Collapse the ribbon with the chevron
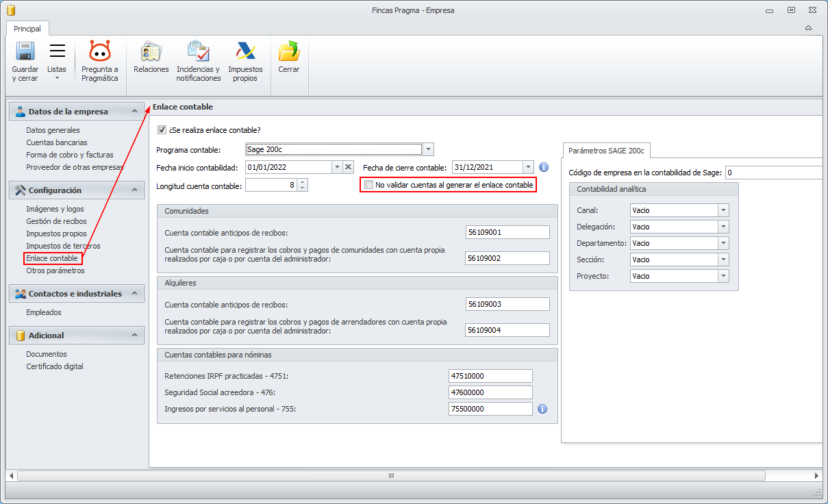 click(x=809, y=28)
